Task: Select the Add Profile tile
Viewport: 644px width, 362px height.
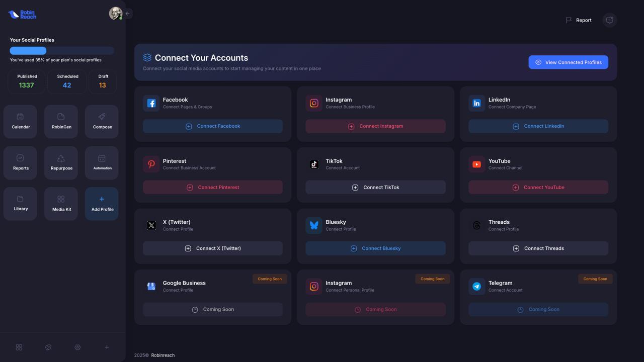Action: coord(102,204)
